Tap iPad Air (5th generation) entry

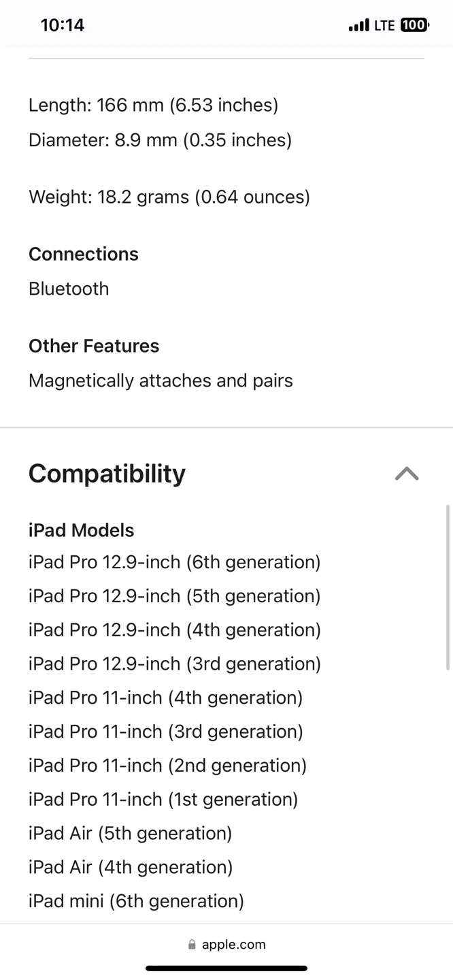pos(130,833)
